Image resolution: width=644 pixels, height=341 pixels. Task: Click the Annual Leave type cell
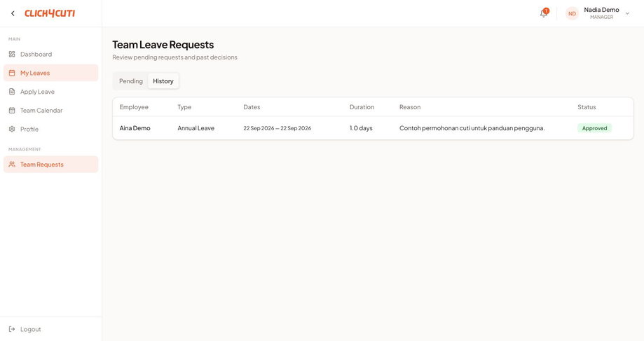click(x=196, y=128)
